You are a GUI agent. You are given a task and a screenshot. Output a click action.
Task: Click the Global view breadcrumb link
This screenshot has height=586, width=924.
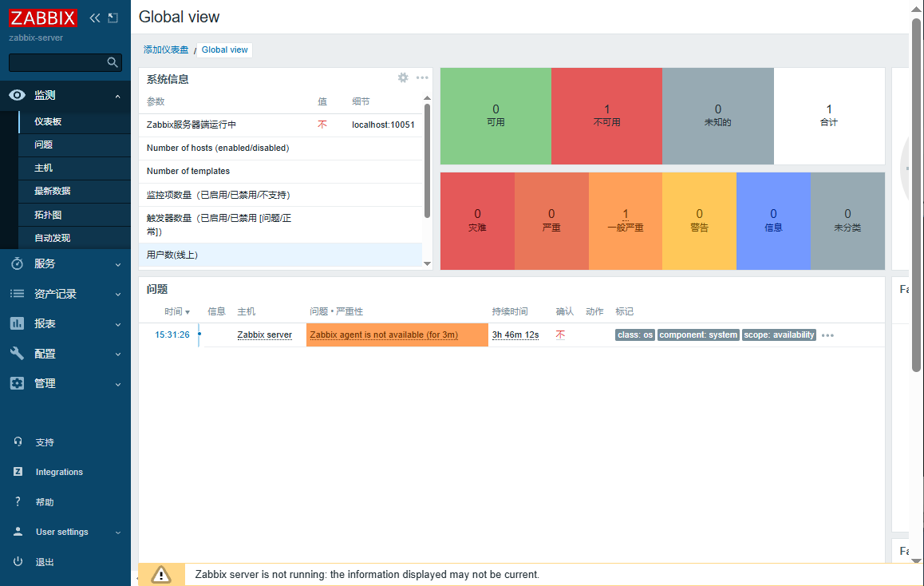coord(224,49)
